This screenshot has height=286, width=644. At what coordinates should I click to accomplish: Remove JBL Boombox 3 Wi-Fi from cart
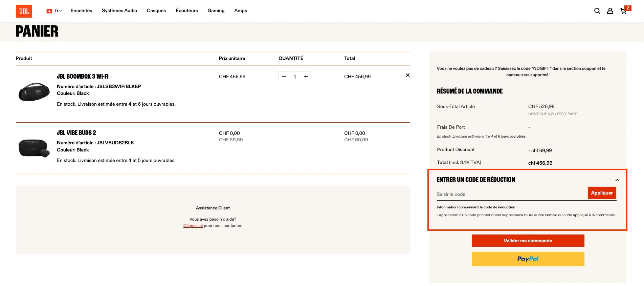click(407, 75)
